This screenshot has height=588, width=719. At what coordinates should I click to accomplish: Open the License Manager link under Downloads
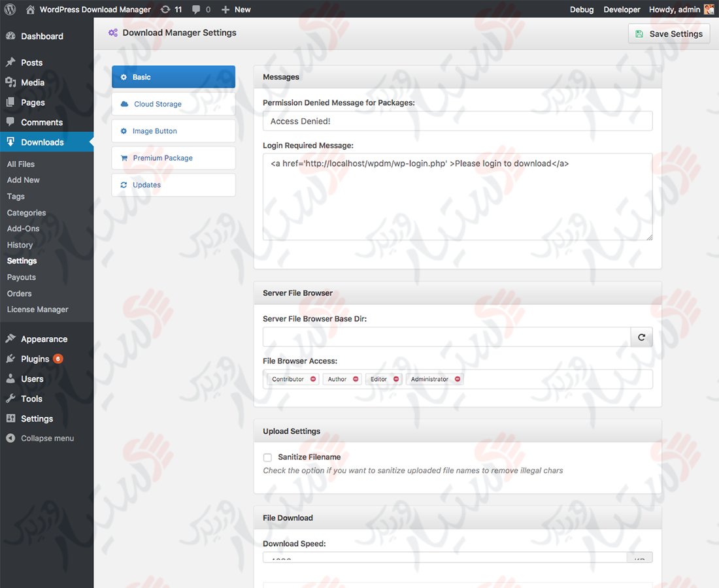coord(36,309)
